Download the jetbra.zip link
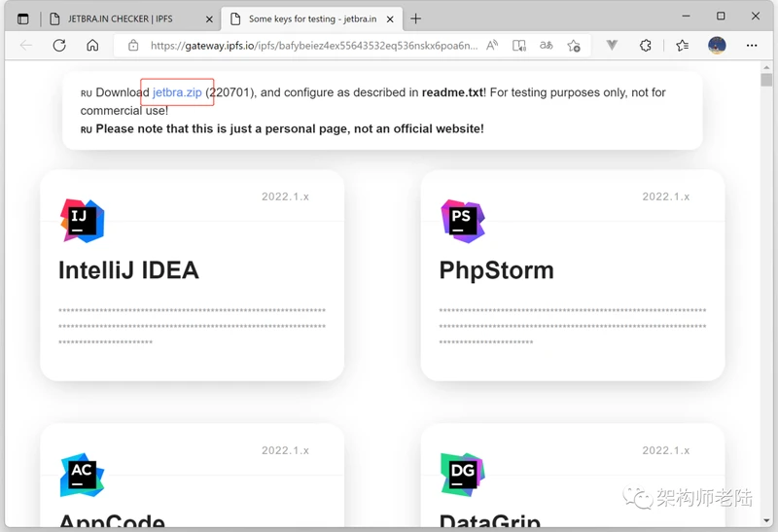Image resolution: width=778 pixels, height=532 pixels. point(177,92)
